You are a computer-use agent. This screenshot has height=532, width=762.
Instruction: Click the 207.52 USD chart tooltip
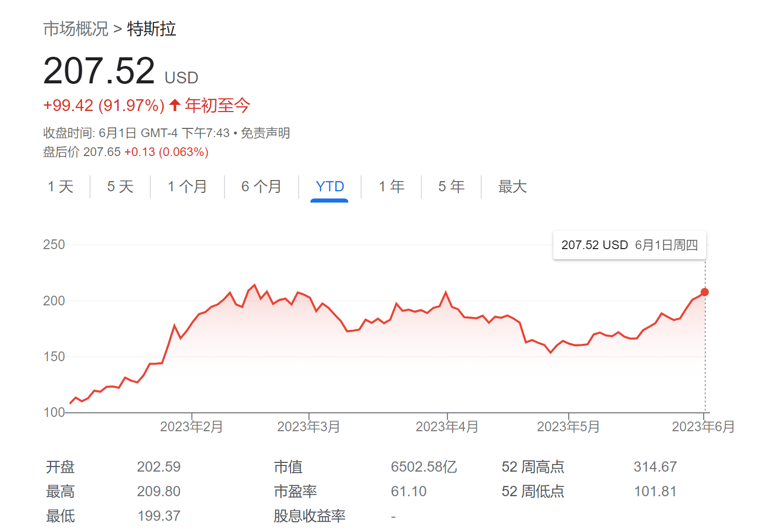click(x=630, y=245)
